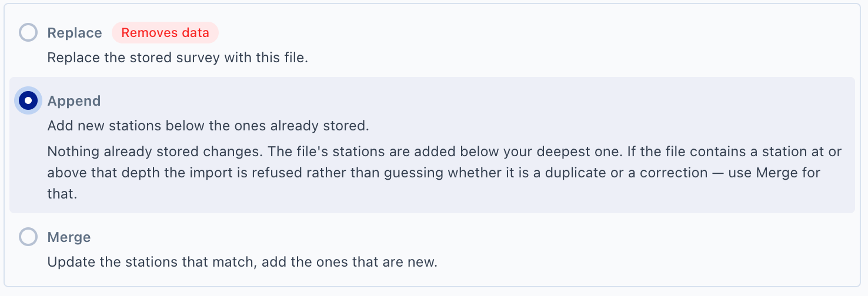The width and height of the screenshot is (868, 296).
Task: Click the Append option label
Action: pos(74,101)
